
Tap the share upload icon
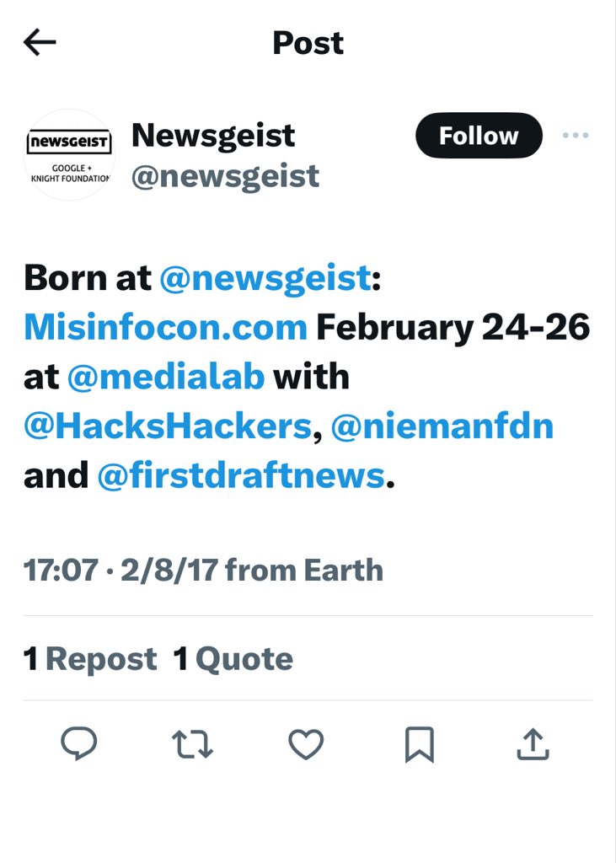532,743
